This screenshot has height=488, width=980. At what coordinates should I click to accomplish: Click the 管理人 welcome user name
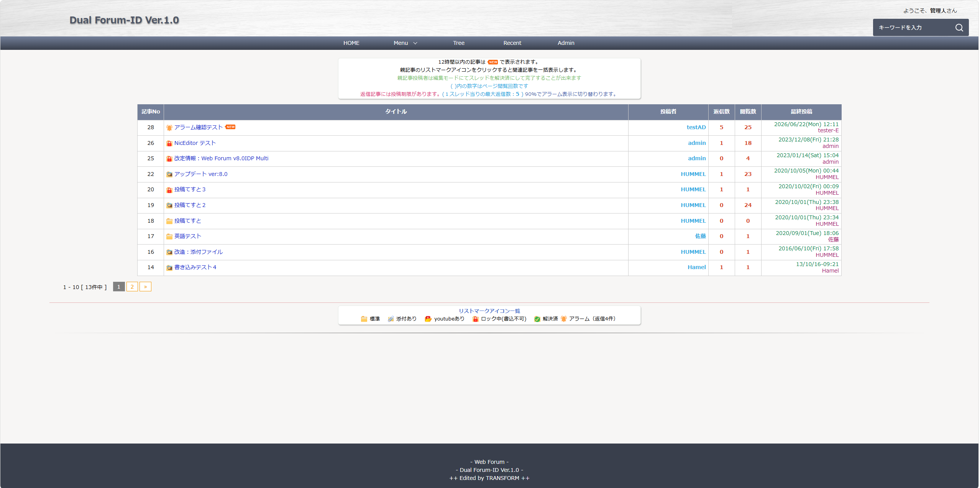(938, 11)
